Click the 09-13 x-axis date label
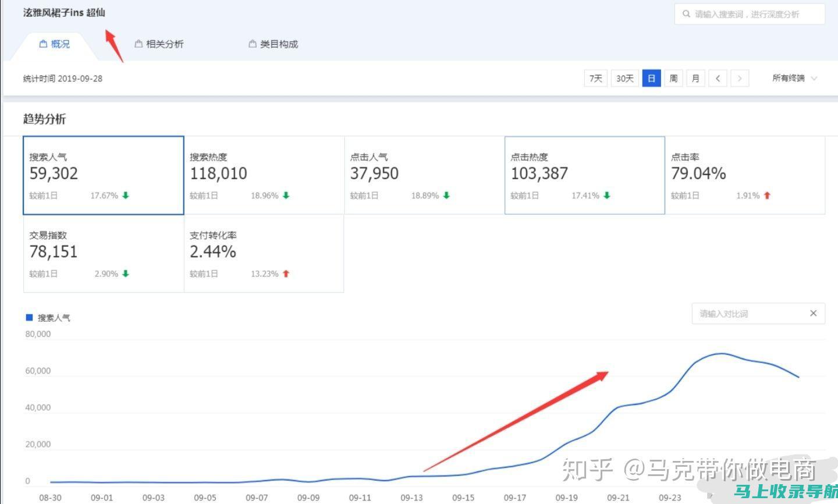 (x=411, y=498)
